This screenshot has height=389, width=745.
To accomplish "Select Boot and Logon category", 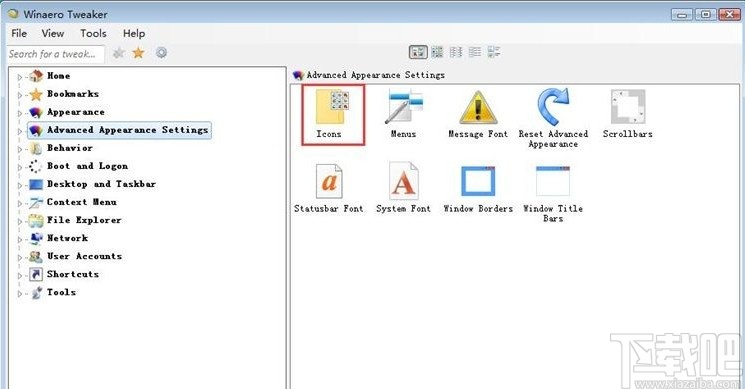I will (87, 166).
